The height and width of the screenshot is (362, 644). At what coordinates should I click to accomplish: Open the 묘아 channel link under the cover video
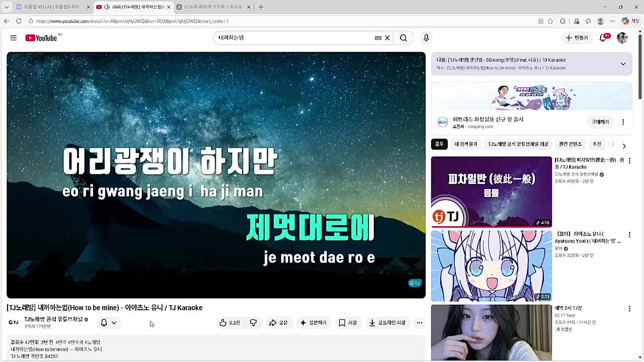click(558, 248)
